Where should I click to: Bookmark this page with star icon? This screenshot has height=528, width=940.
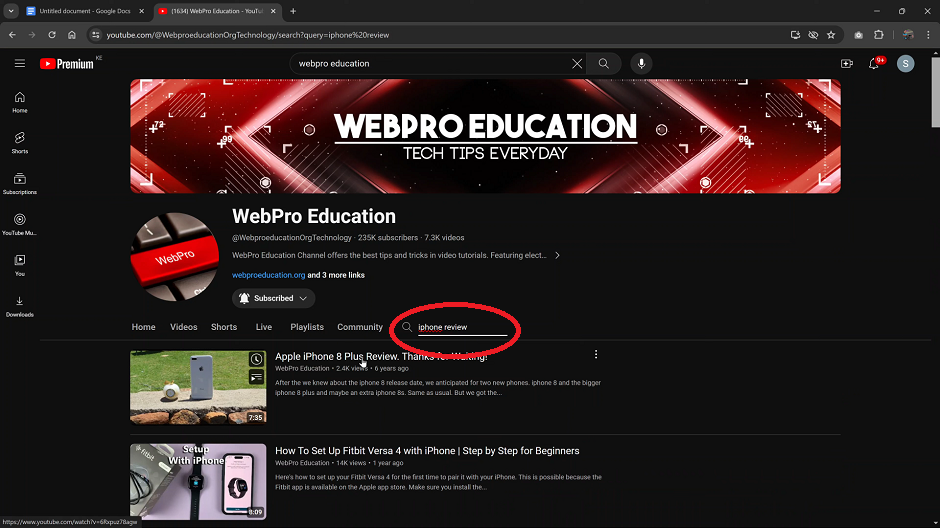click(x=831, y=35)
